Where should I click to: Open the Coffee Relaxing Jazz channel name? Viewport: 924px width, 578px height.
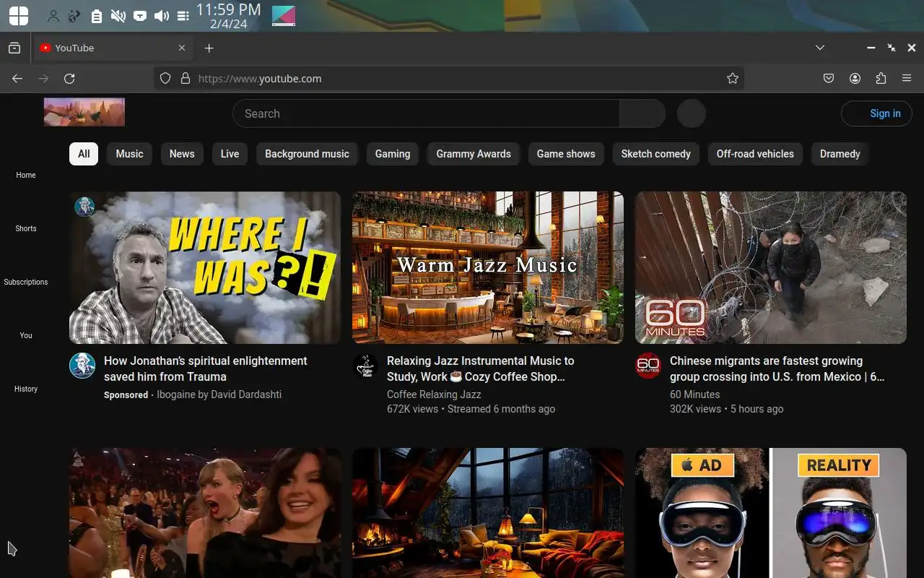(434, 394)
